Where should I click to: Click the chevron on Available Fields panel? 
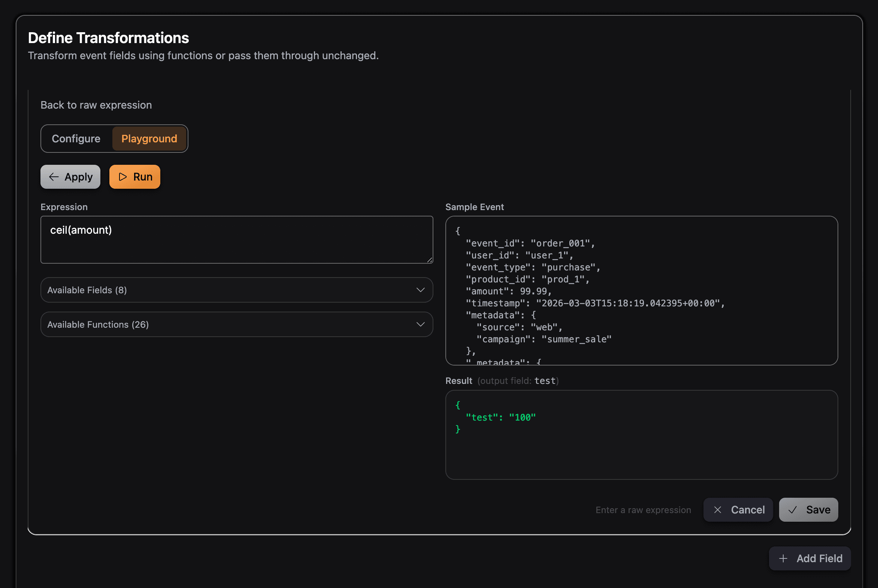coord(420,290)
